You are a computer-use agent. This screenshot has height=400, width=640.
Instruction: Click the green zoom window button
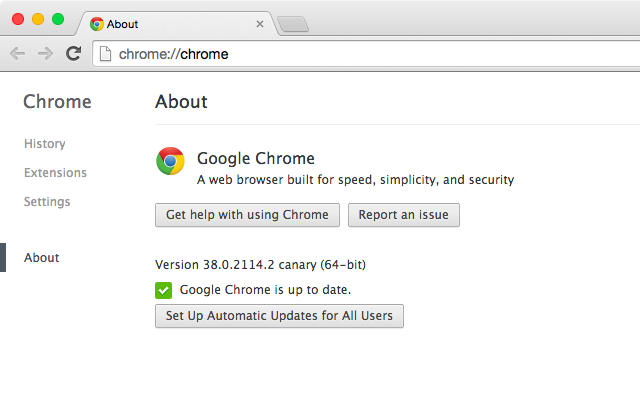(x=58, y=19)
